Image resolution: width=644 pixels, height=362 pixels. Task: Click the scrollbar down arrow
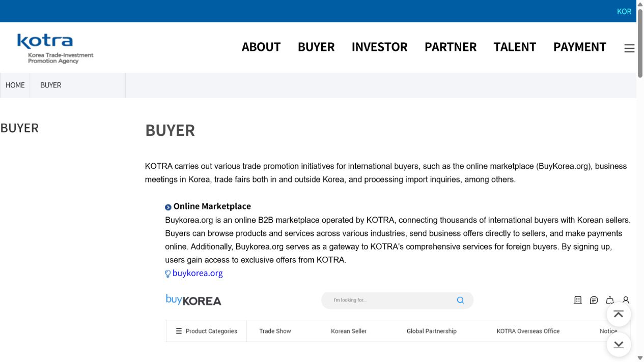click(640, 358)
